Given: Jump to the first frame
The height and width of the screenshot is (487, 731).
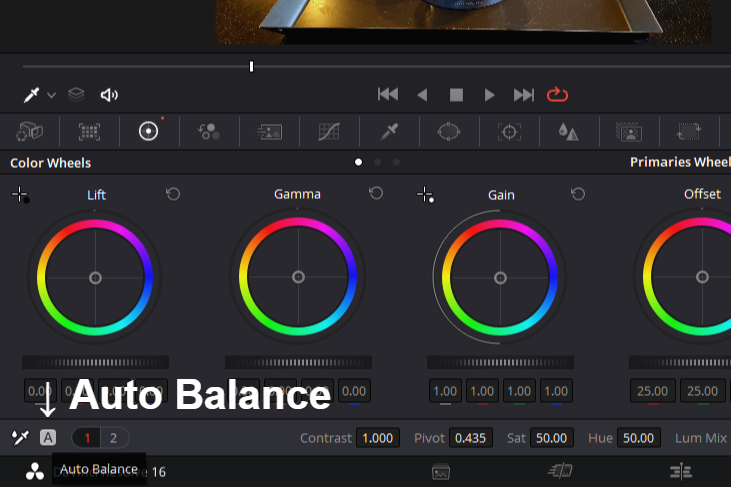Looking at the screenshot, I should pos(388,95).
